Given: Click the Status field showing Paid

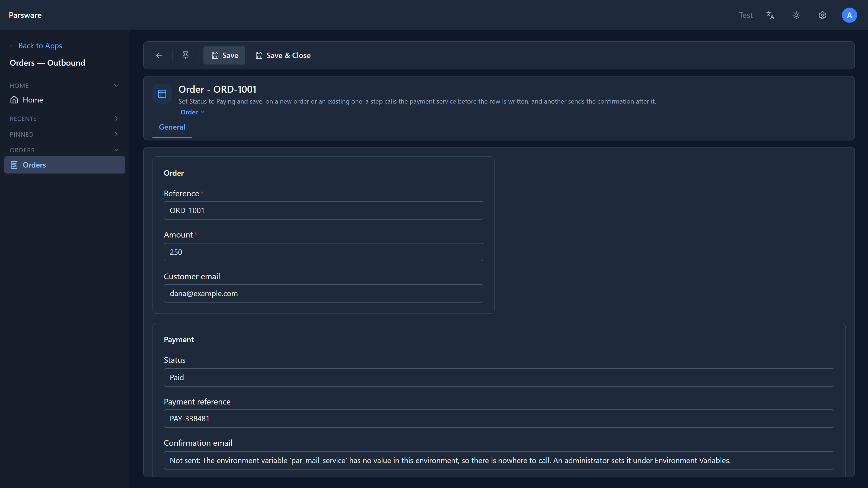Looking at the screenshot, I should [499, 377].
